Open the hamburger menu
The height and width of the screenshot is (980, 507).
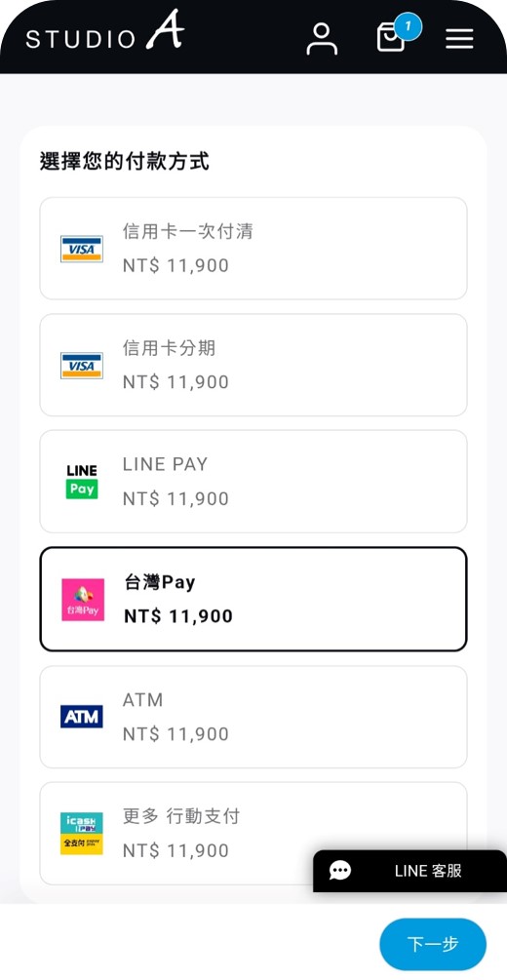(459, 39)
